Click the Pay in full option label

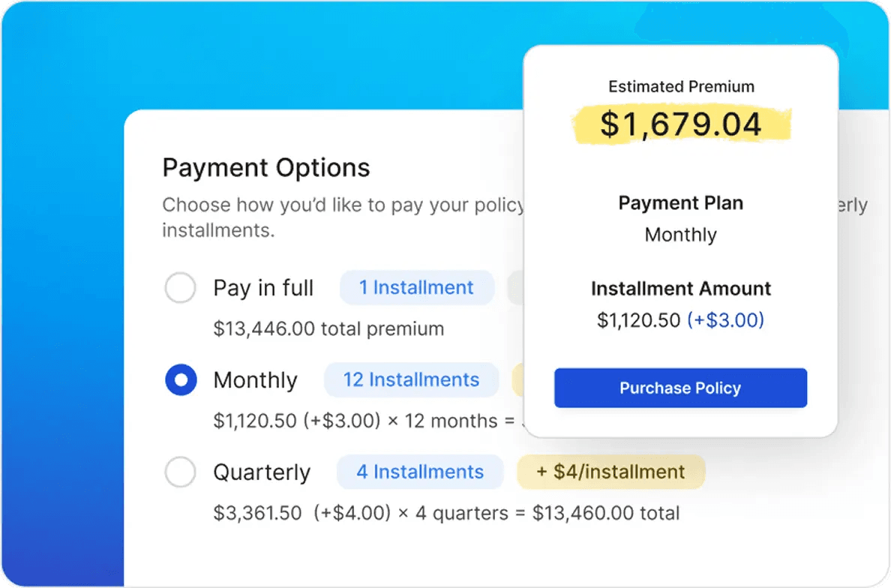(263, 288)
